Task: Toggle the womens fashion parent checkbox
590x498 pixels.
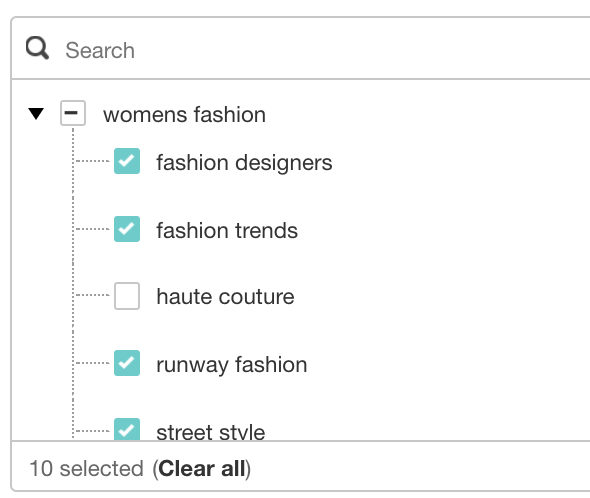Action: [73, 113]
